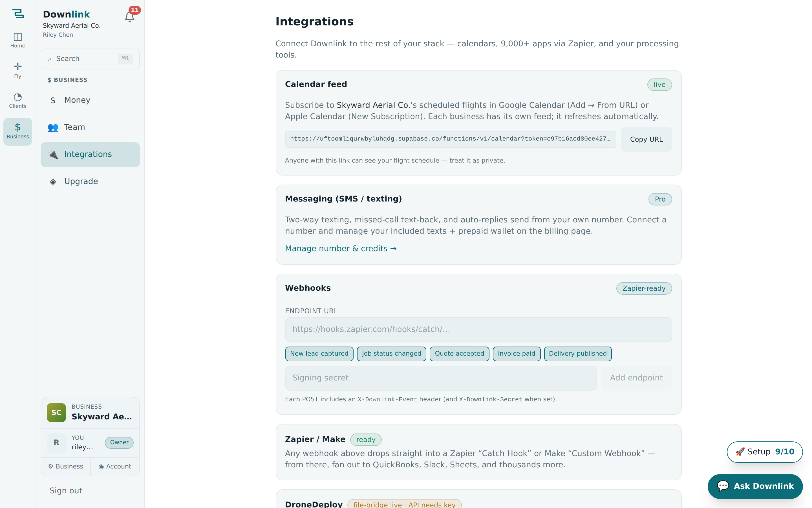Open the Money menu item
This screenshot has height=508, width=812.
(x=90, y=100)
